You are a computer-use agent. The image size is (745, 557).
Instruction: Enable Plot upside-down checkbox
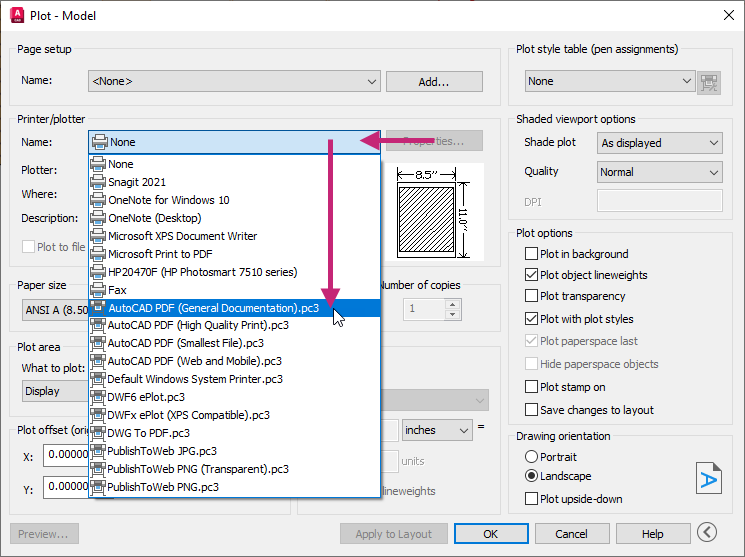coord(531,499)
